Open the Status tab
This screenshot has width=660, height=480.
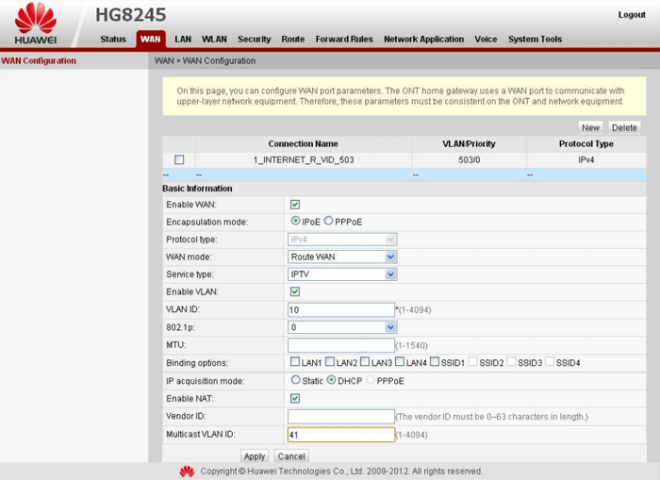click(113, 39)
